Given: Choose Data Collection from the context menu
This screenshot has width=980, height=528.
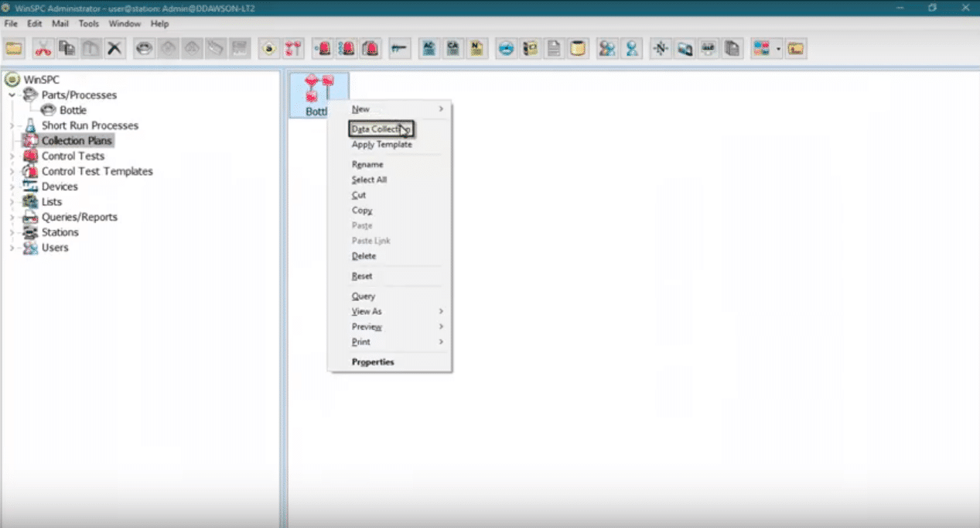Looking at the screenshot, I should [381, 129].
